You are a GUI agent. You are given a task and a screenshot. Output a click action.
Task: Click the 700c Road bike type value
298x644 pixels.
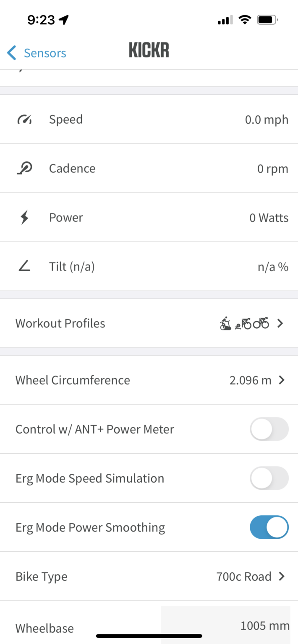click(x=244, y=576)
